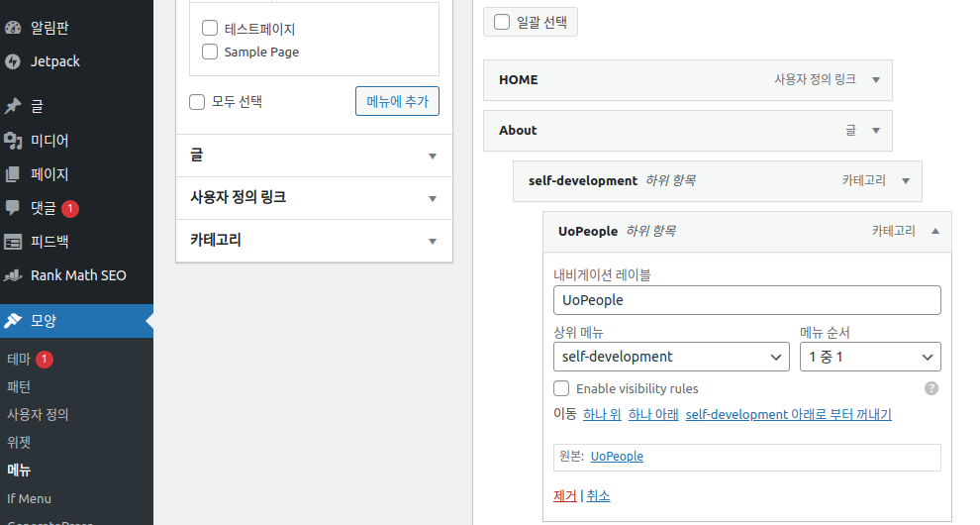Click the Jetpack icon in sidebar
Screen dimensions: 980x525
(13, 61)
